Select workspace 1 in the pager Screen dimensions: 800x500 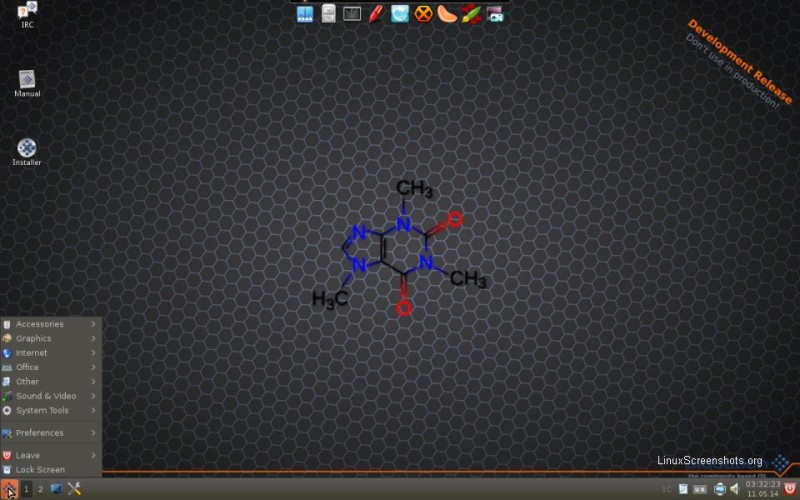tap(27, 489)
